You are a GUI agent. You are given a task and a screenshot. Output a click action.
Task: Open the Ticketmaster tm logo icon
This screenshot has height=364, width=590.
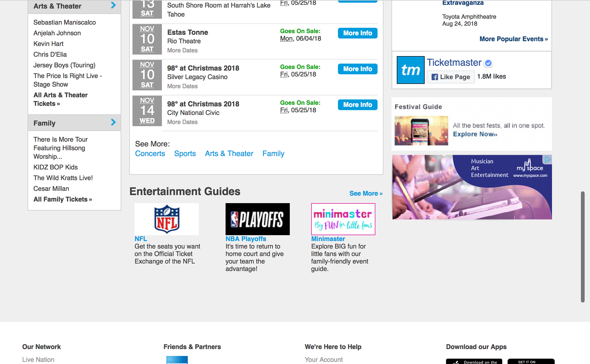point(411,70)
